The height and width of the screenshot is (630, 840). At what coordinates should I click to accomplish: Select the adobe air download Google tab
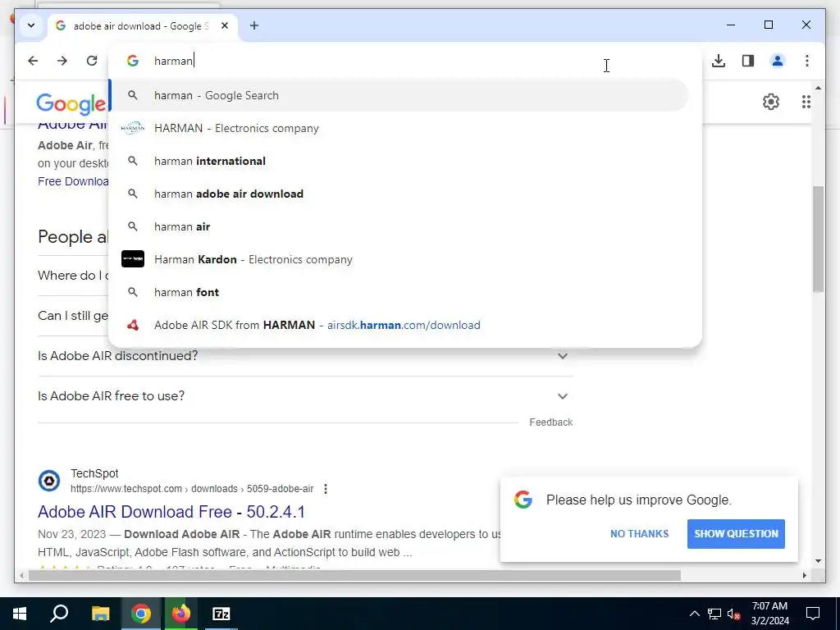(x=143, y=25)
